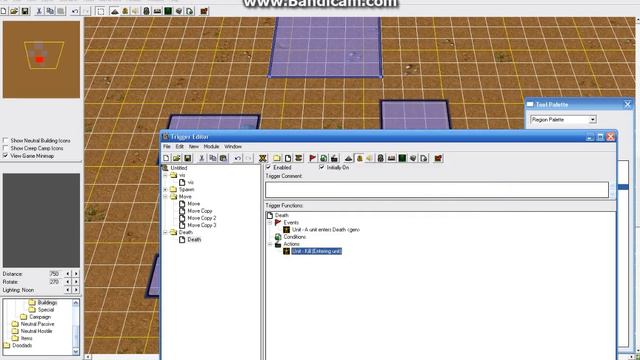Open Variables icon in Trigger Editor toolbar

(x=262, y=158)
